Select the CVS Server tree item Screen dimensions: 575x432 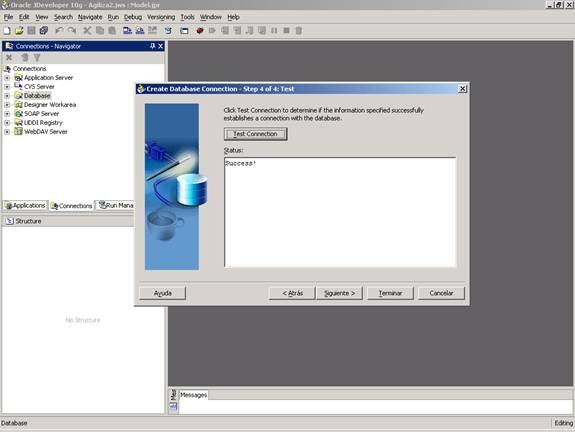point(39,87)
